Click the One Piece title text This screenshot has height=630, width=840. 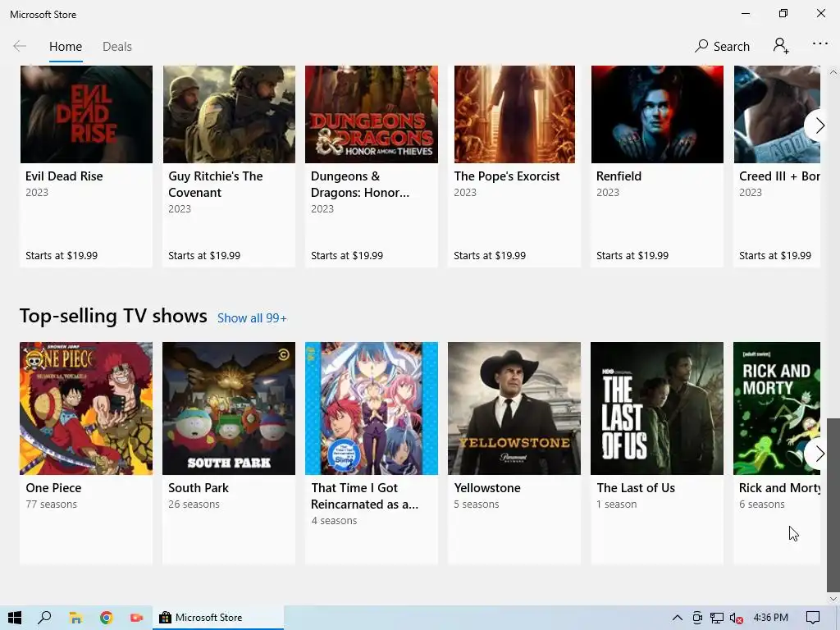pos(53,488)
